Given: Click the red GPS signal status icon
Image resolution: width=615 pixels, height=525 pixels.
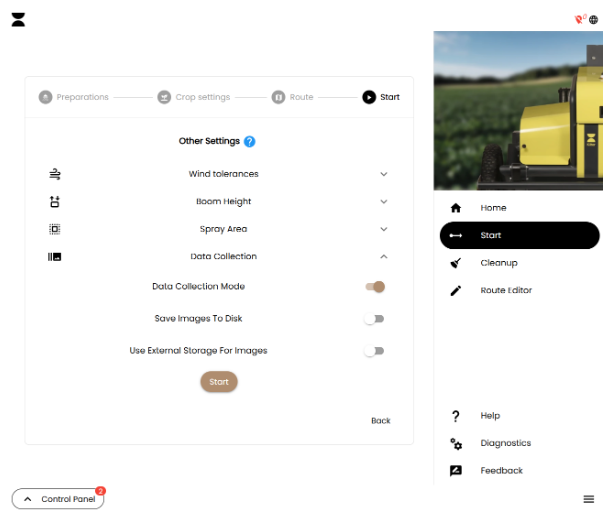Looking at the screenshot, I should point(580,19).
